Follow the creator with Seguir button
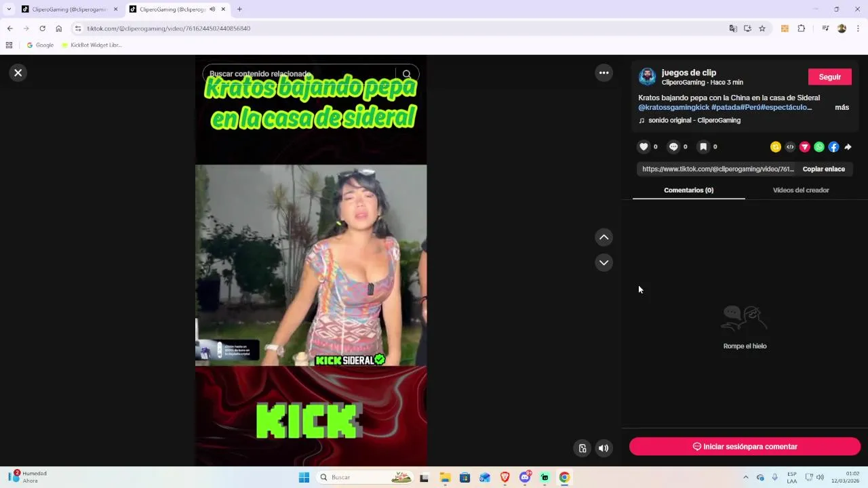Screen dimensions: 868x488 pos(830,77)
